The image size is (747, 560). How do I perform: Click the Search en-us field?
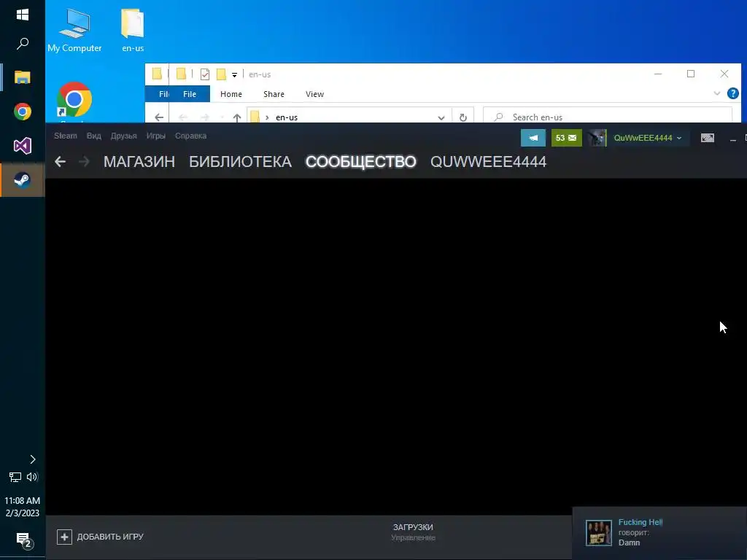click(x=608, y=117)
